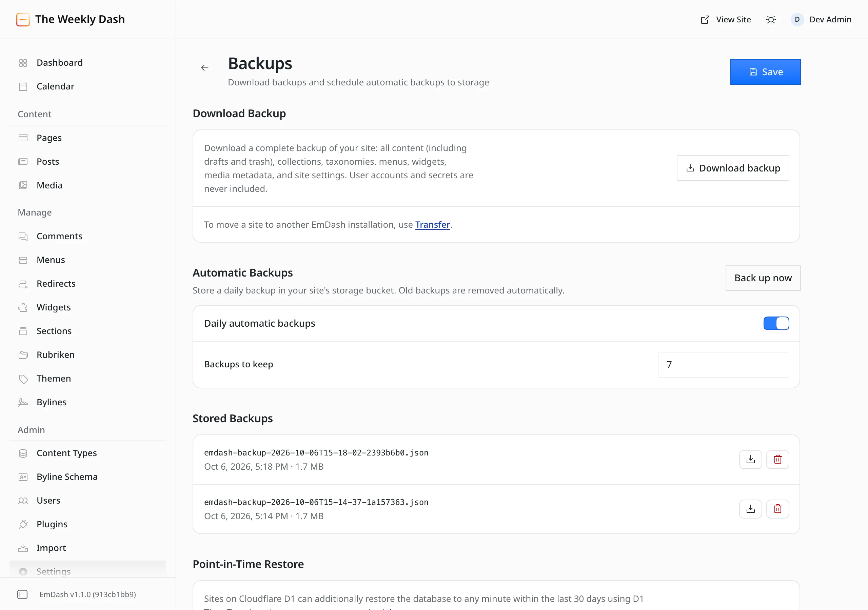The height and width of the screenshot is (610, 868).
Task: Open the Menus section
Action: click(x=88, y=260)
